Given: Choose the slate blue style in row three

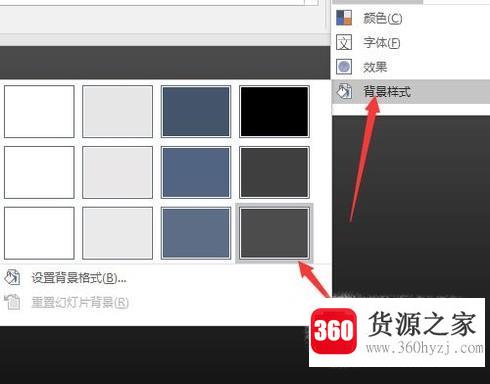Looking at the screenshot, I should coord(196,233).
